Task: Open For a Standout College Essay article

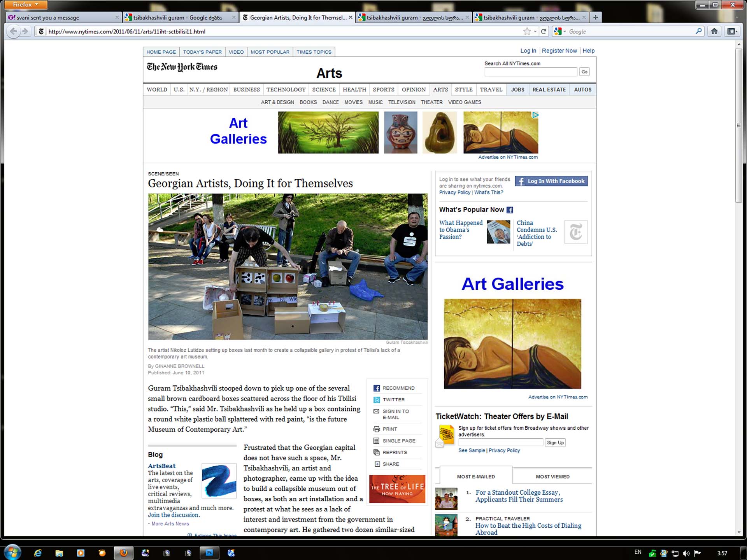Action: 519,496
